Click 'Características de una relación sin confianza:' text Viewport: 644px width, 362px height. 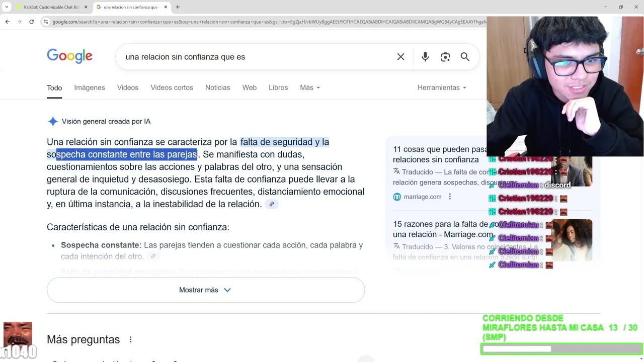138,227
